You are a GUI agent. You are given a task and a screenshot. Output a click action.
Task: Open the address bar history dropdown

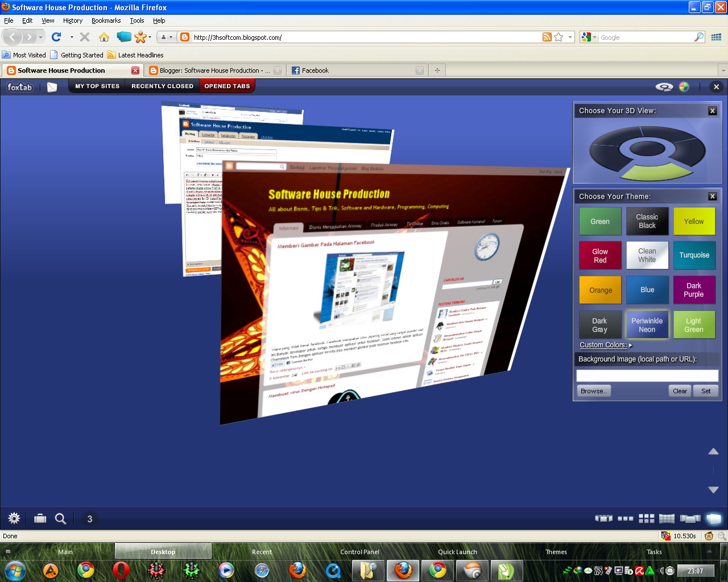pyautogui.click(x=570, y=37)
